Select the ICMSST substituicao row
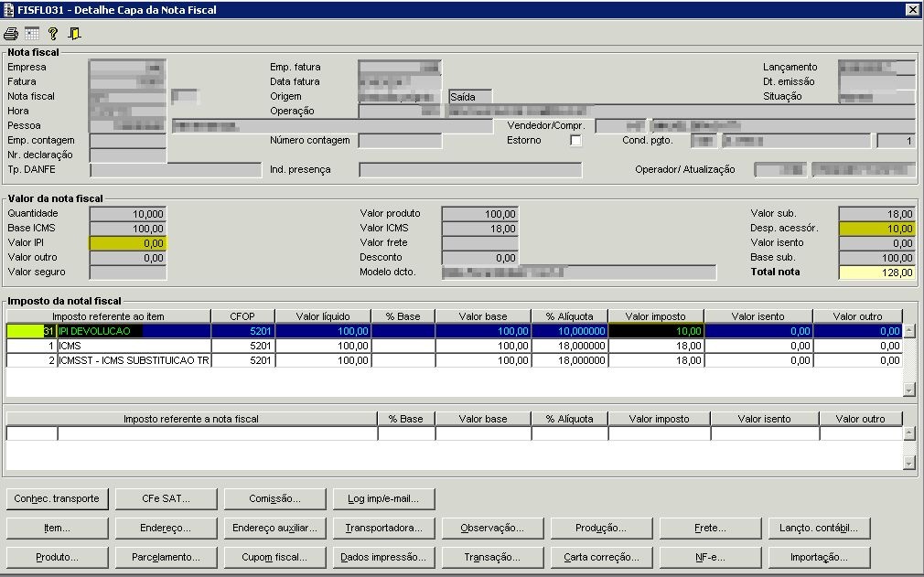Image resolution: width=924 pixels, height=577 pixels. (x=133, y=360)
